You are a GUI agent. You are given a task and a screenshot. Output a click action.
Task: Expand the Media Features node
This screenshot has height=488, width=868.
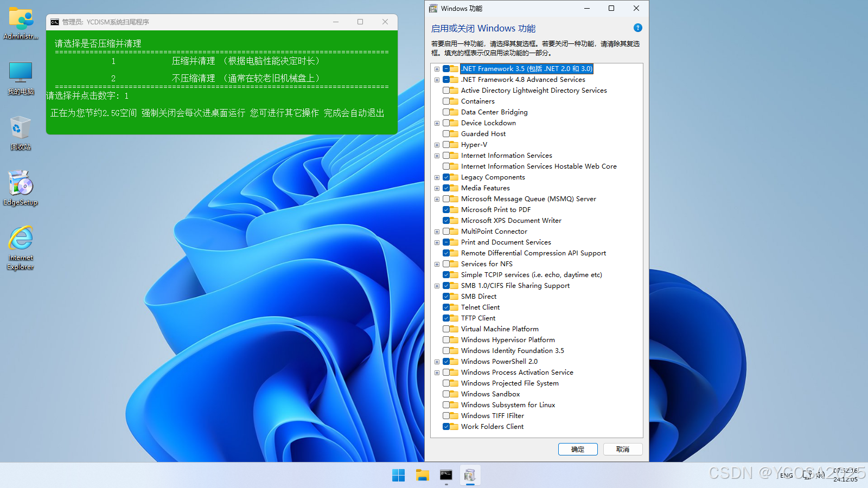click(x=437, y=188)
